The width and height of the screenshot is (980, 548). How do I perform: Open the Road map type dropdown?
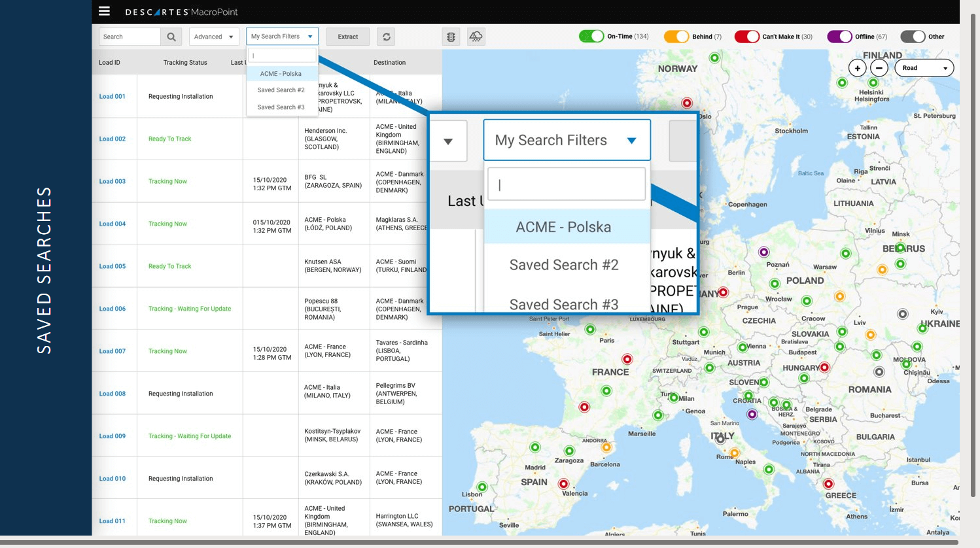click(x=924, y=68)
